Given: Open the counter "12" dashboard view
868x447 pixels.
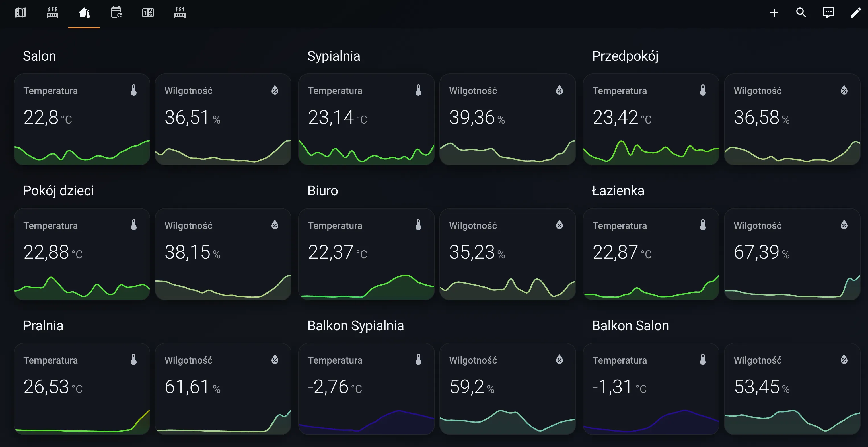Looking at the screenshot, I should tap(148, 13).
